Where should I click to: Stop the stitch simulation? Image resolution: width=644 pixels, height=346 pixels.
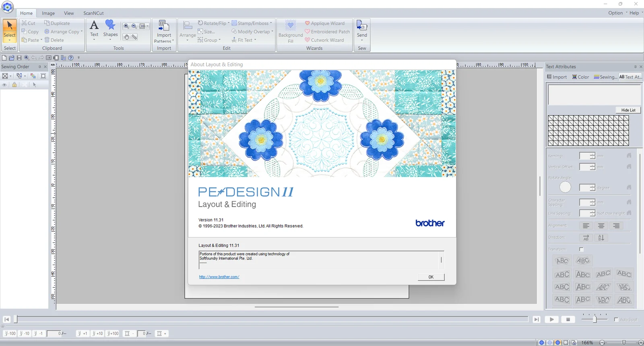coord(568,319)
